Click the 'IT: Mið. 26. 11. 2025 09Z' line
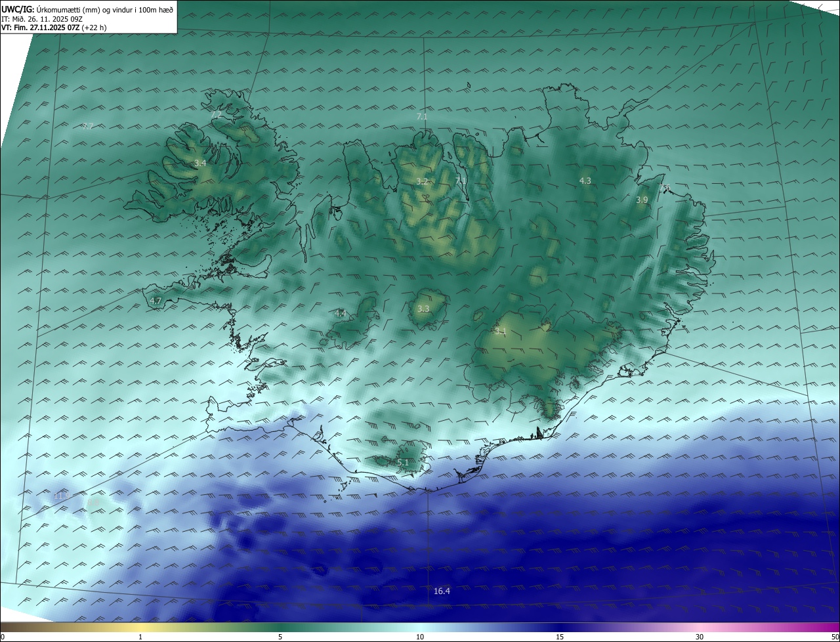The image size is (840, 642). (43, 19)
